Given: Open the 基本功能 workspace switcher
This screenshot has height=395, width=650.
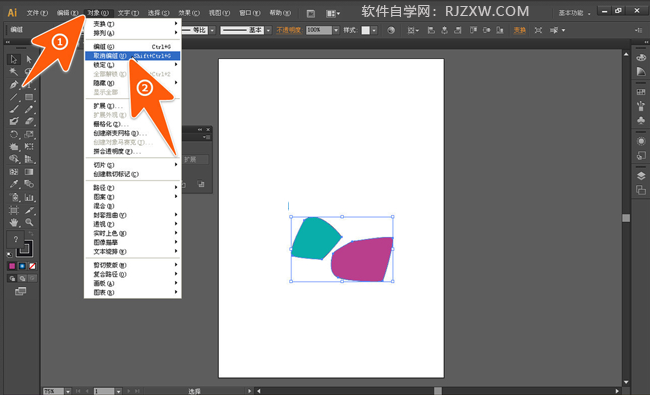Looking at the screenshot, I should 574,13.
